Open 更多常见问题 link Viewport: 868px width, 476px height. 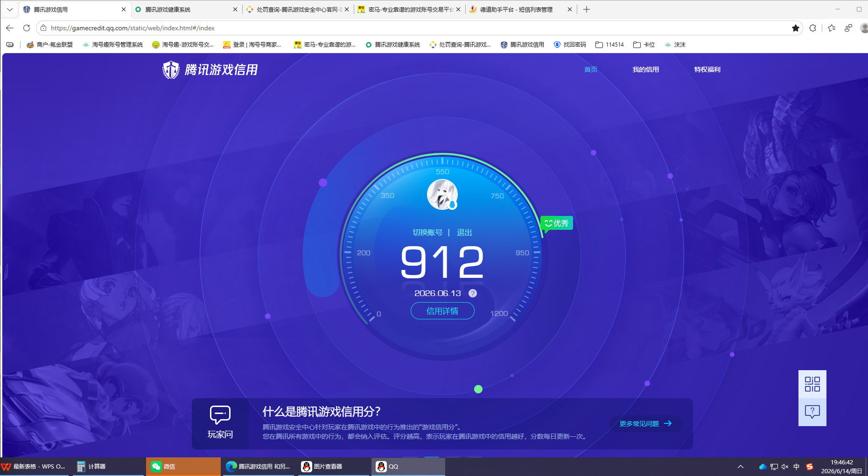[x=645, y=424]
